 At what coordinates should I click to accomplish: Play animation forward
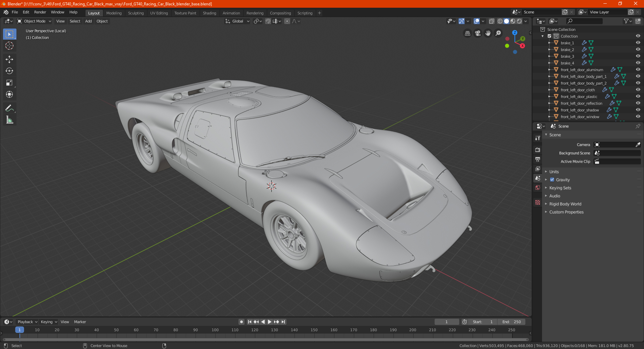coord(269,322)
